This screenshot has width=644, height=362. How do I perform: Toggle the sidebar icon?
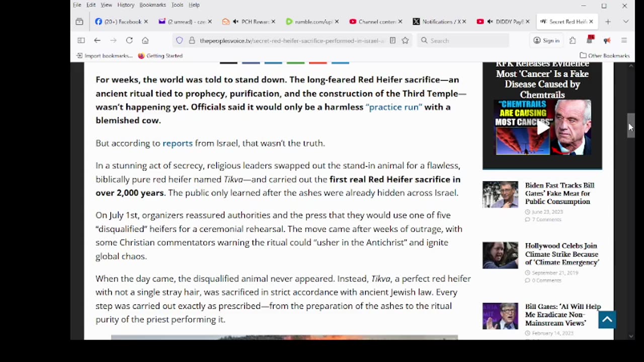81,40
